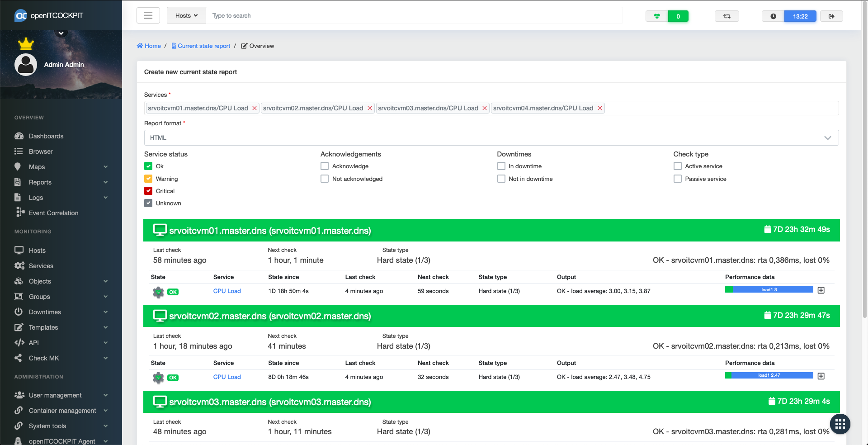Check the Not acknowledged checkbox
868x445 pixels.
325,179
